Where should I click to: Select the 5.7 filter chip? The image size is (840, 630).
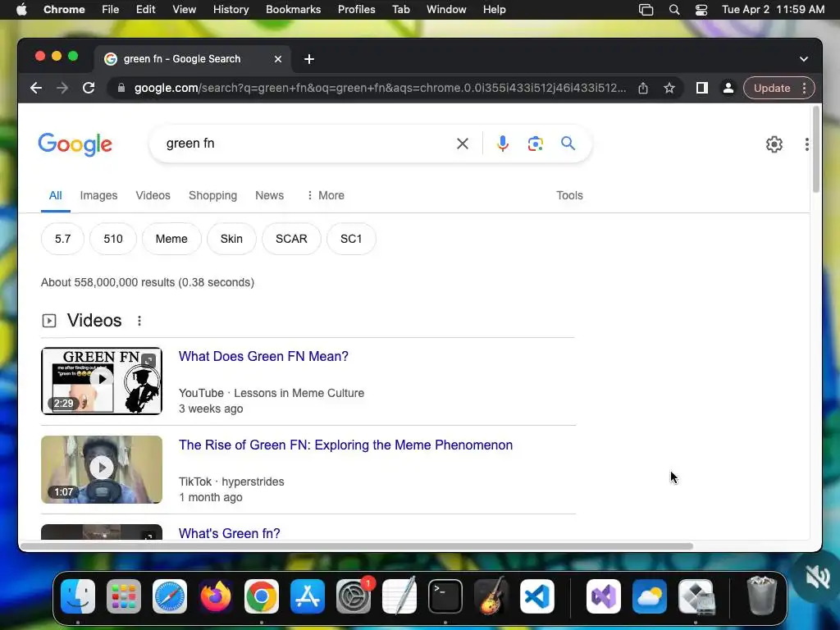click(x=62, y=239)
